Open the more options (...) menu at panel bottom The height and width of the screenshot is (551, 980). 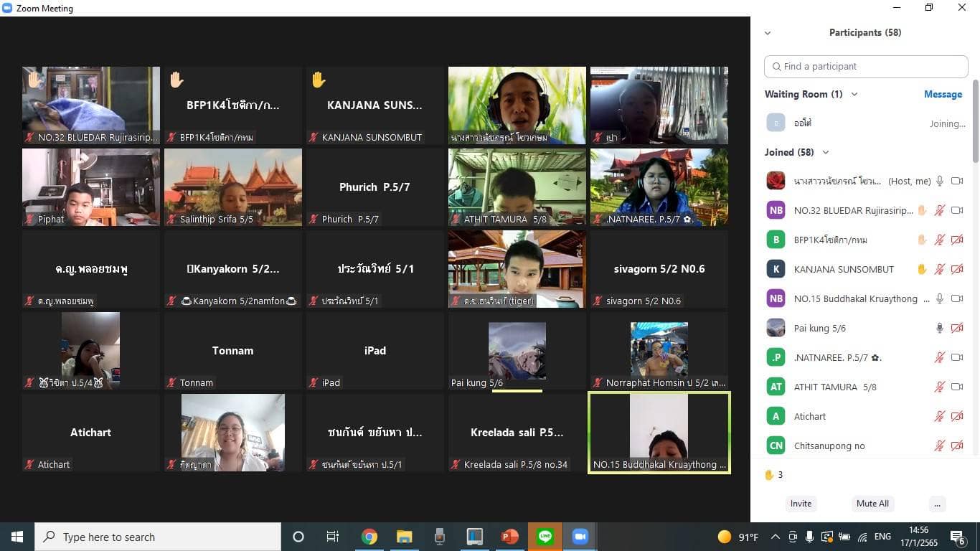pos(937,504)
